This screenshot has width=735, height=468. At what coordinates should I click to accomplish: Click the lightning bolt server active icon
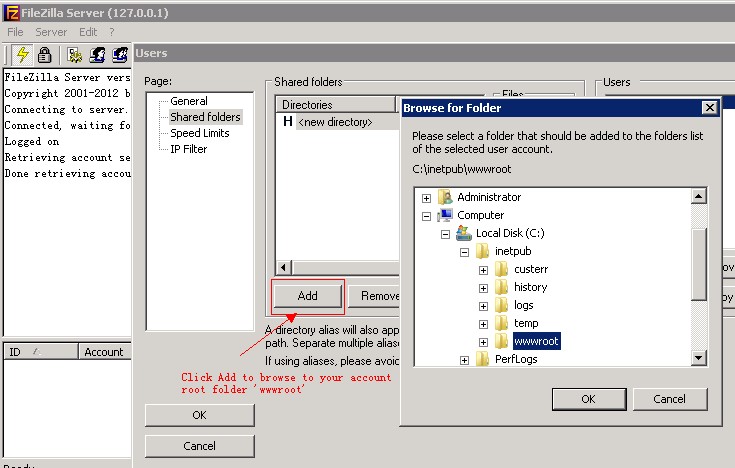(x=24, y=55)
